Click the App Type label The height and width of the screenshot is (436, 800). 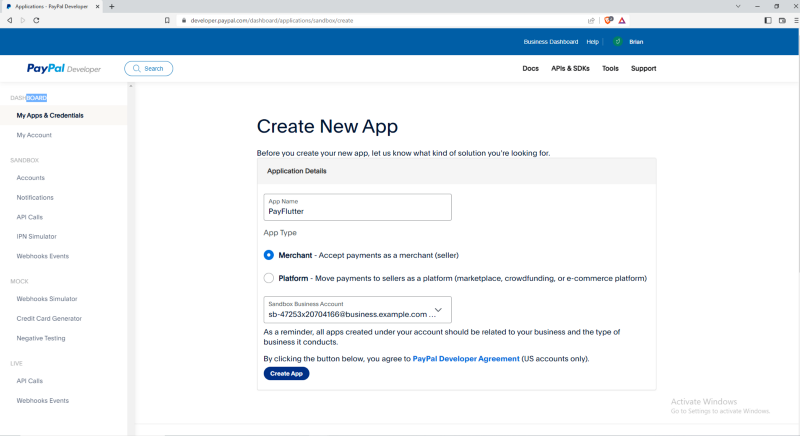(x=280, y=233)
